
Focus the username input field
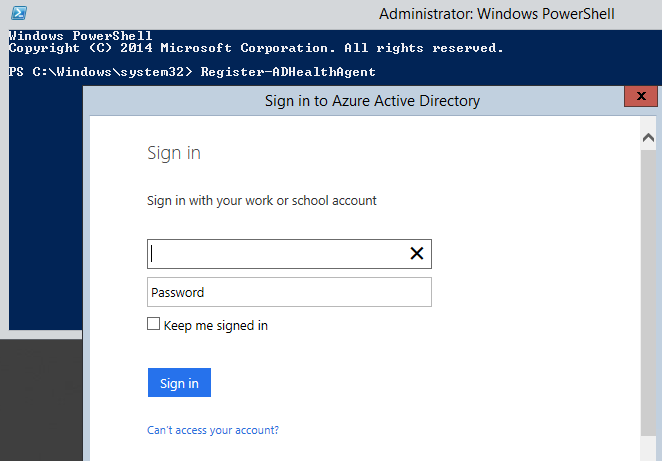(275, 254)
